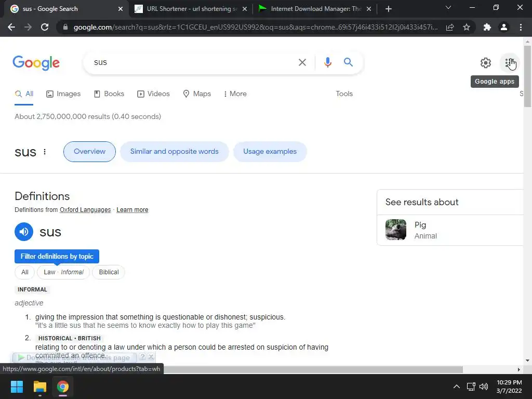
Task: Select the All results tab
Action: click(24, 94)
